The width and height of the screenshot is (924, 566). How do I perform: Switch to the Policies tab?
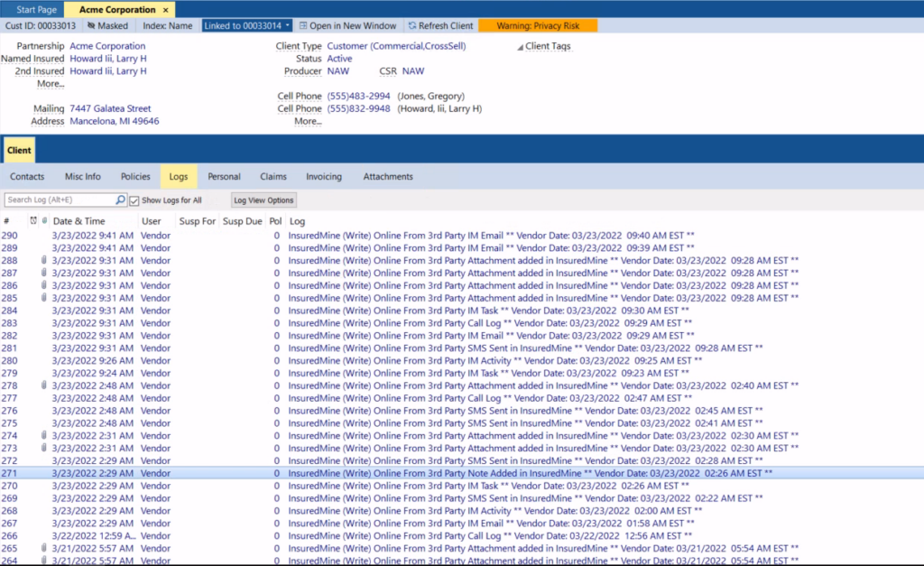click(x=135, y=176)
